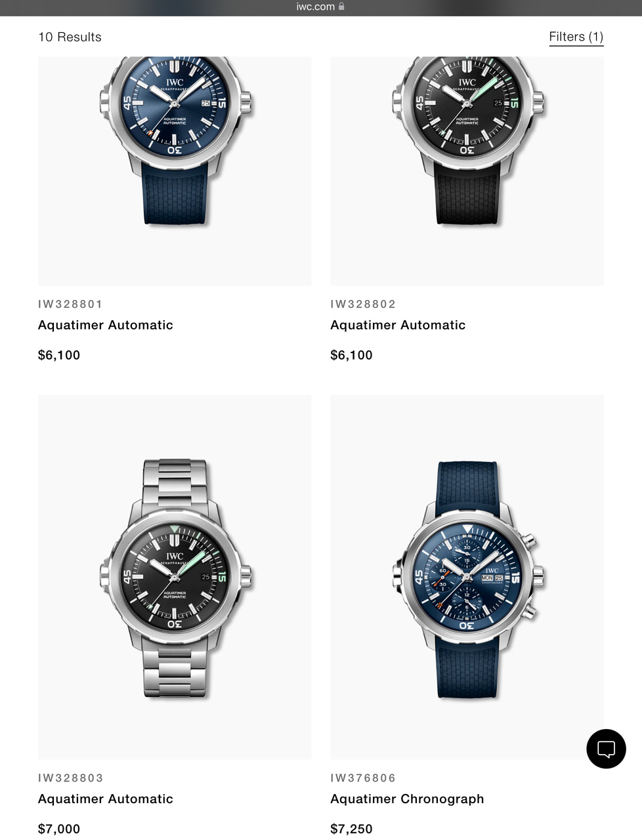This screenshot has height=840, width=642.
Task: Open the black-strap IW328802 watch image
Action: coord(467,171)
